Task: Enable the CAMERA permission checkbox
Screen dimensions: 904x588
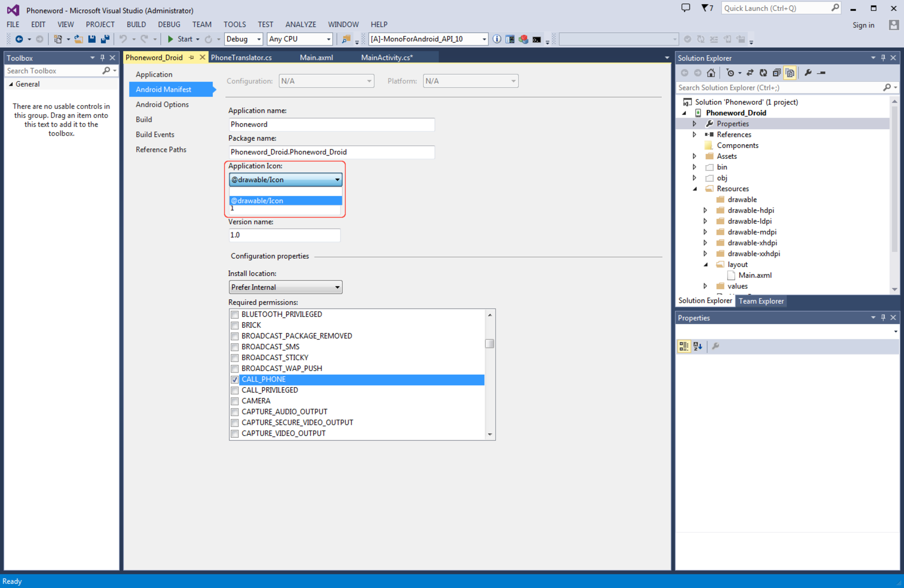Action: click(x=235, y=401)
